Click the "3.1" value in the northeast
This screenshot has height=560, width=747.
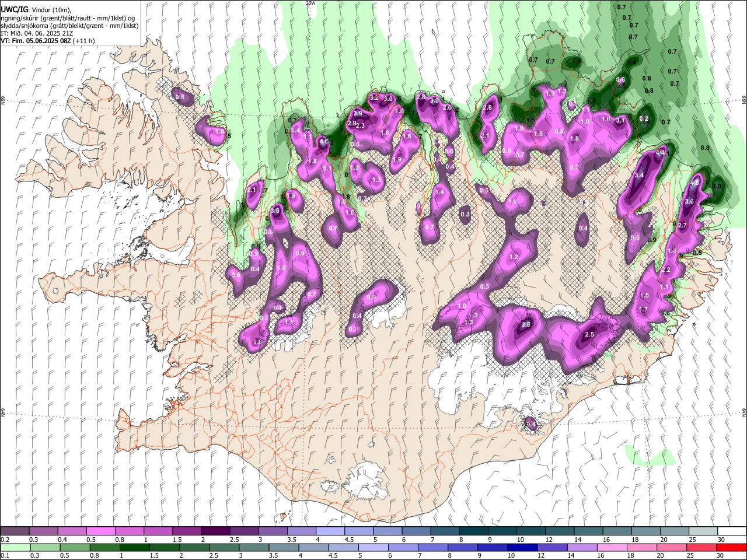pos(620,120)
